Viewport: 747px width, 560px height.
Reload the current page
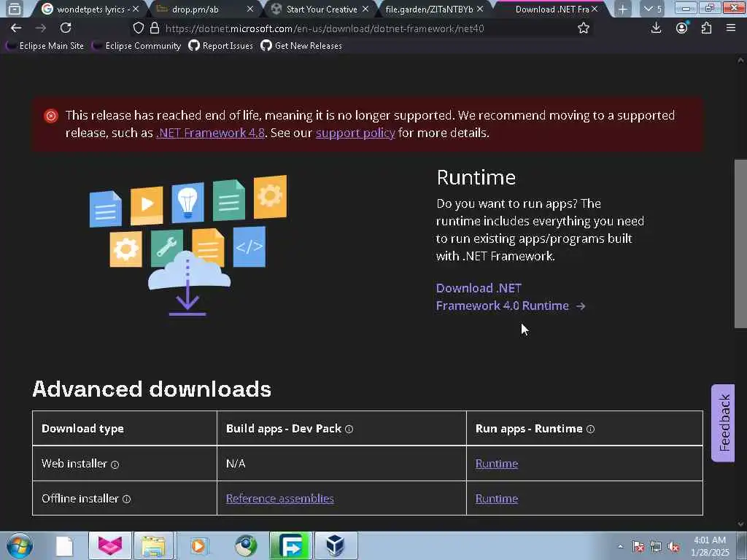click(x=66, y=28)
